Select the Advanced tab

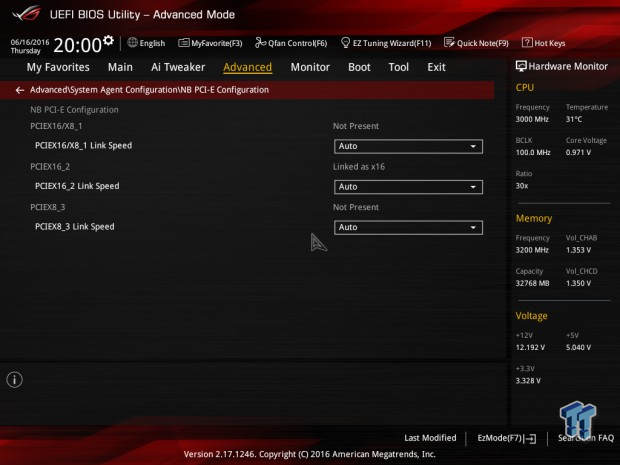(248, 67)
